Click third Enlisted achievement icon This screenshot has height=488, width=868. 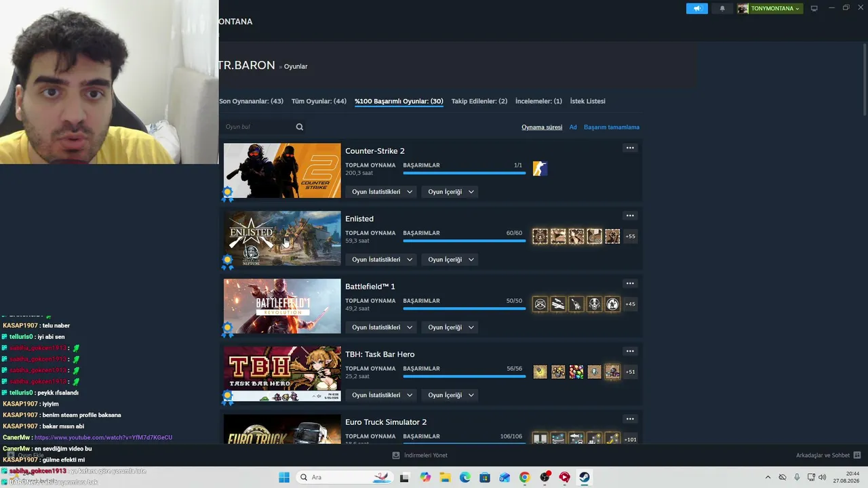(x=576, y=236)
